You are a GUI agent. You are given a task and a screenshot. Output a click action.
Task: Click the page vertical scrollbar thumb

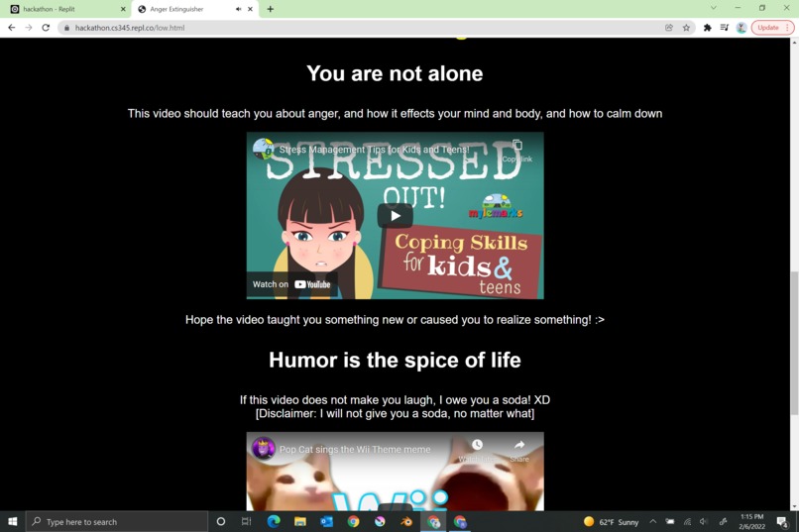[x=794, y=344]
